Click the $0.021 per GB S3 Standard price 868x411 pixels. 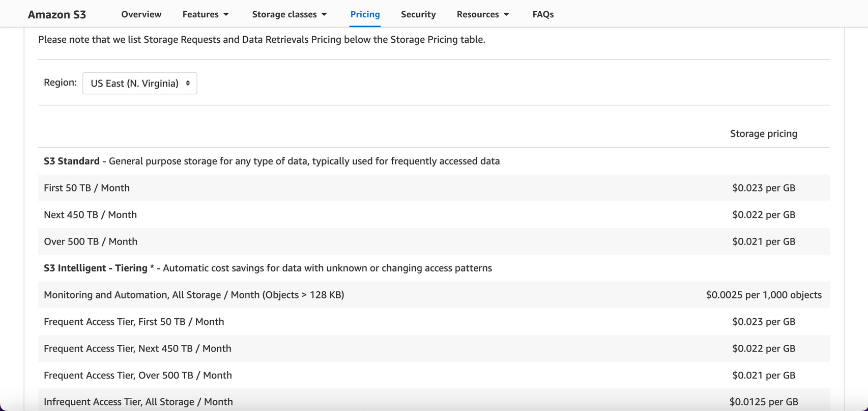point(764,241)
